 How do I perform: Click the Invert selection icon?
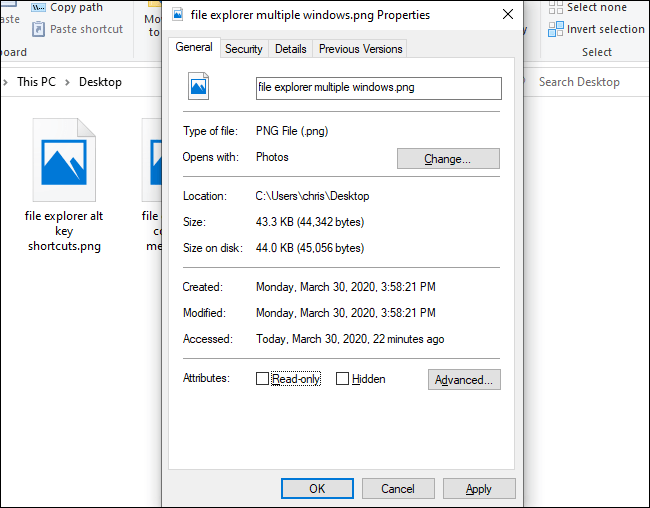pos(555,29)
